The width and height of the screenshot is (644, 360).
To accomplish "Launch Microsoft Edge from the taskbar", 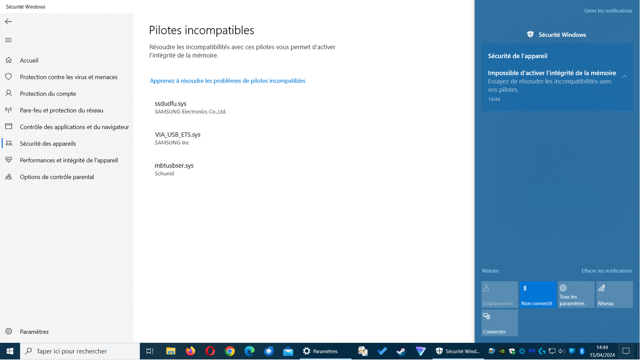I will coord(249,351).
